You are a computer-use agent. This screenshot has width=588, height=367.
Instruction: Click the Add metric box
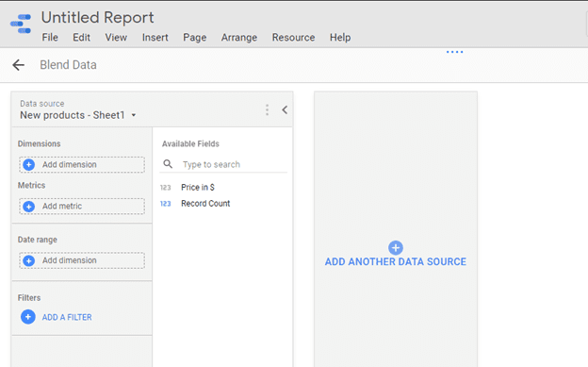(x=82, y=207)
